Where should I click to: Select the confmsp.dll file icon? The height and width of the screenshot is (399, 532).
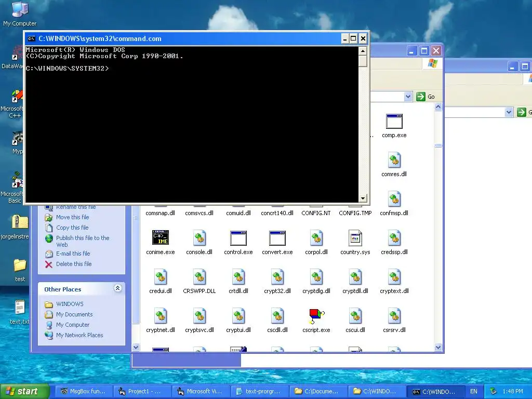click(394, 199)
